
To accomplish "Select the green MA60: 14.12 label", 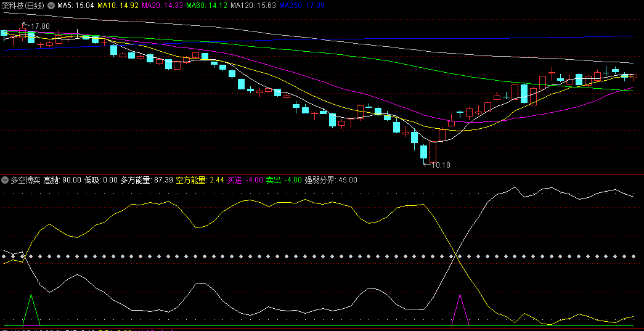I will pyautogui.click(x=206, y=6).
